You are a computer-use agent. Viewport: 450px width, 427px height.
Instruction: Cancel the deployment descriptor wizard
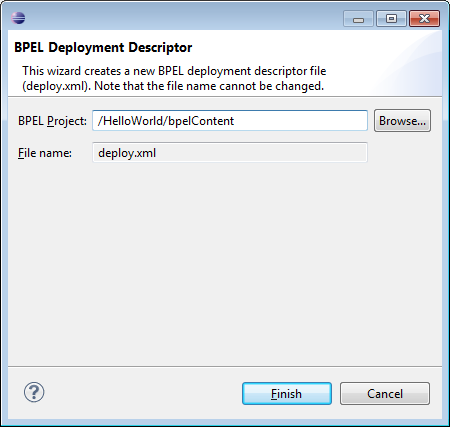(385, 394)
